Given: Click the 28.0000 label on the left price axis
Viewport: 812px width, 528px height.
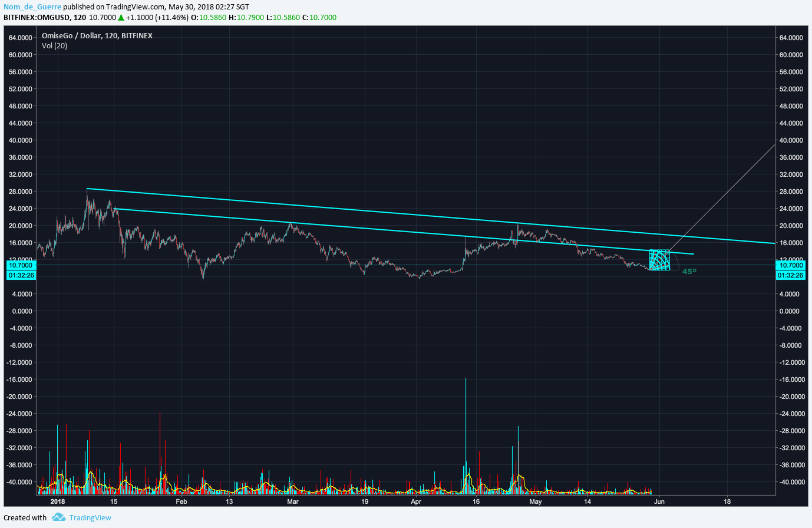Looking at the screenshot, I should pos(20,192).
